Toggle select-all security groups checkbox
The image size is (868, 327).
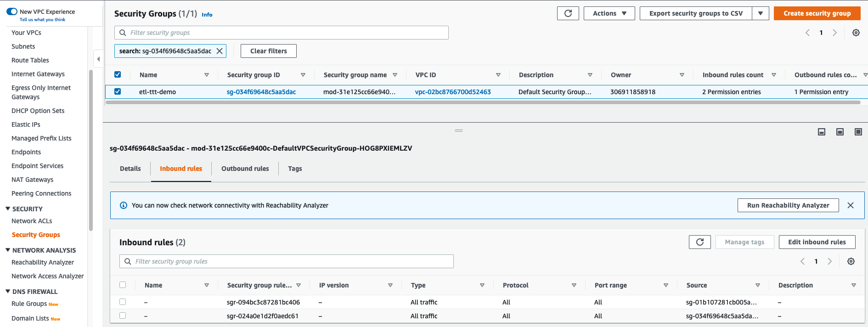coord(118,74)
